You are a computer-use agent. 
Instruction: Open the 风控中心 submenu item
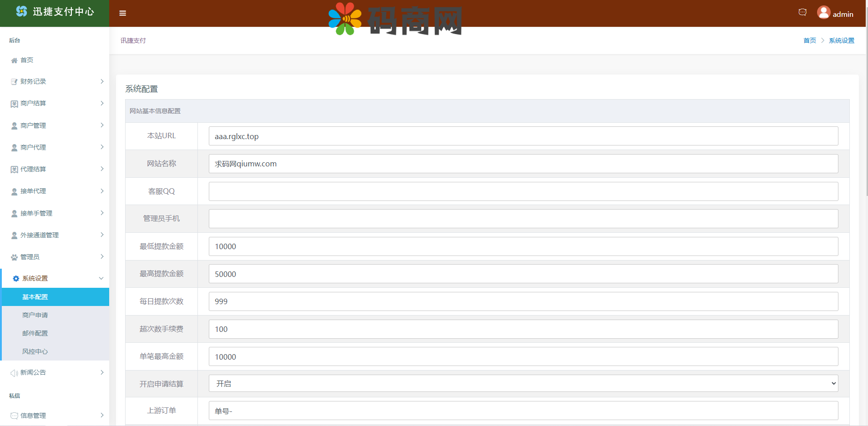point(35,351)
